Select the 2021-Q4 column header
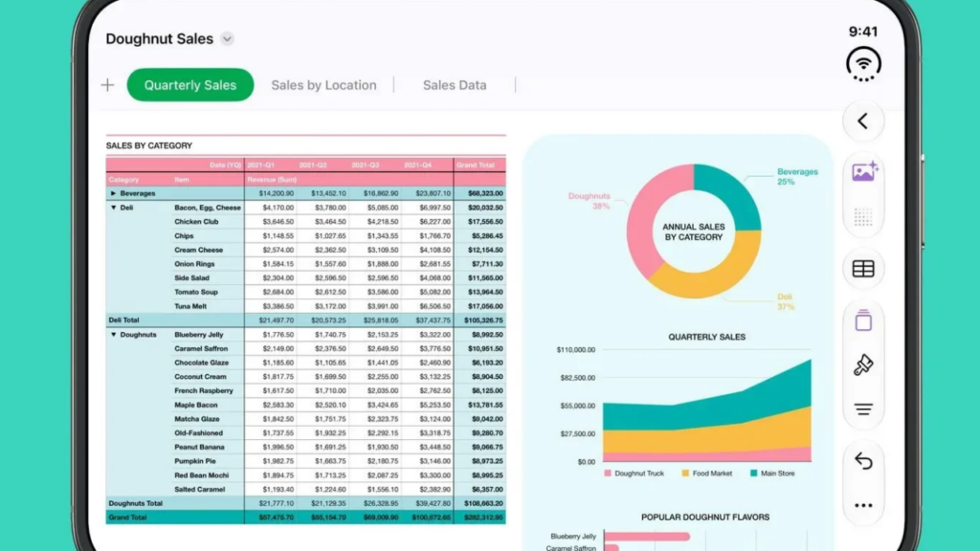980x551 pixels. click(x=417, y=165)
